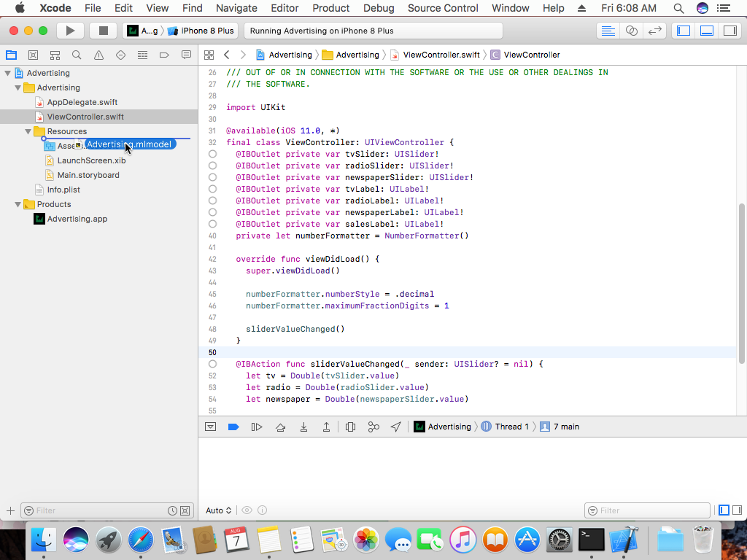Show the debug navigator
This screenshot has width=747, height=560.
click(142, 55)
